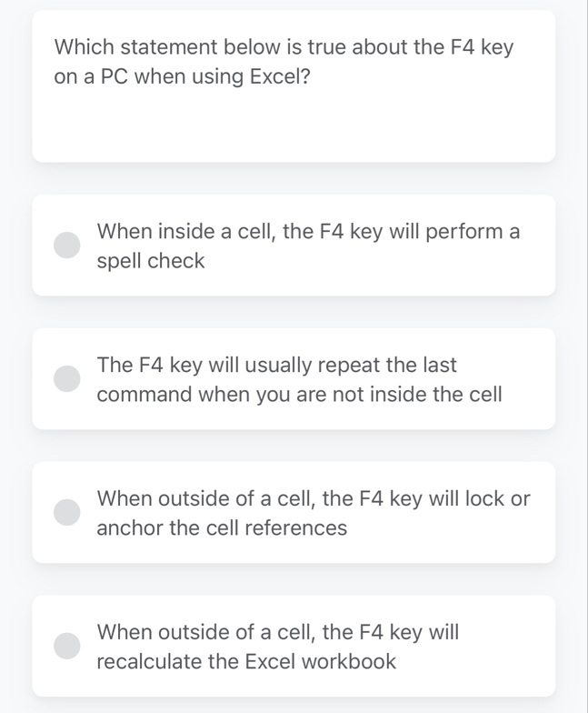This screenshot has width=588, height=713.
Task: Click 'command when you are not inside' line
Action: [300, 395]
